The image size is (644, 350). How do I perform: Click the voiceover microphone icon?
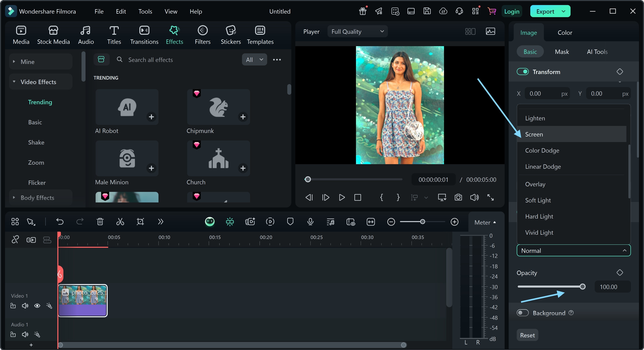310,222
